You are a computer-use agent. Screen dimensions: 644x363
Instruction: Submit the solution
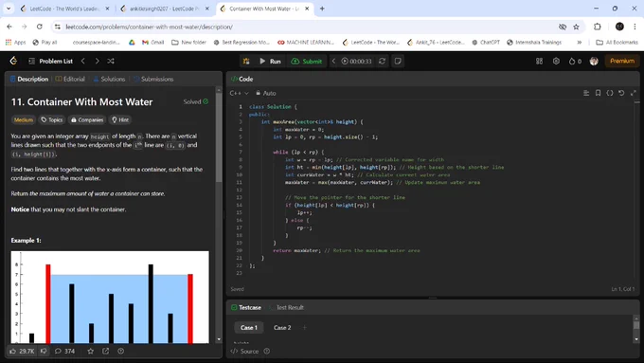307,62
